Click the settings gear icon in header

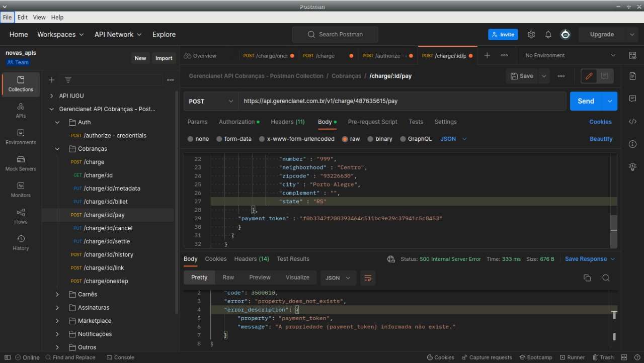531,35
